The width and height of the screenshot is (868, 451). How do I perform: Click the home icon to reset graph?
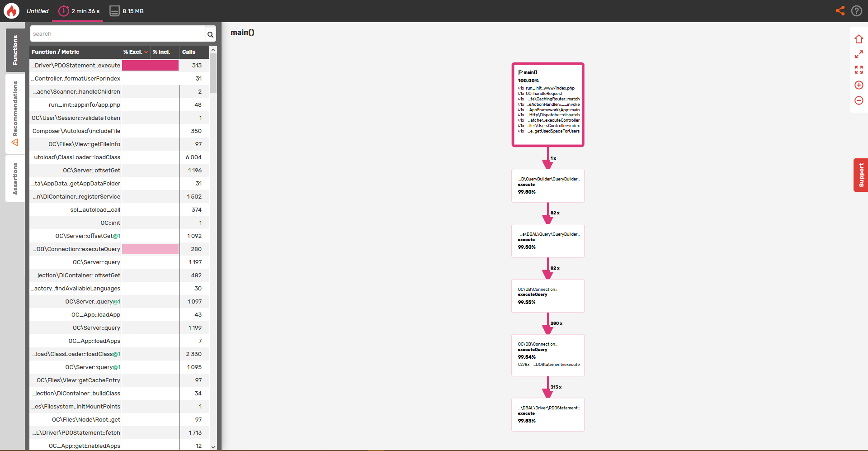[x=859, y=39]
